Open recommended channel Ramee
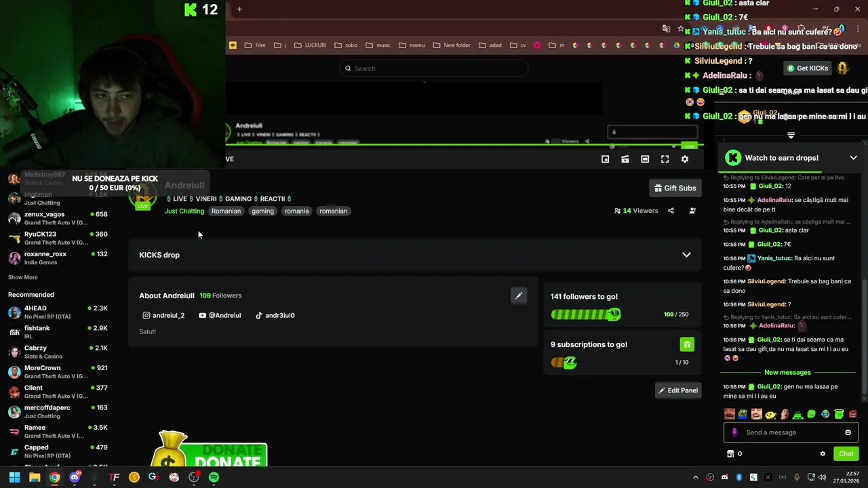 [x=58, y=432]
